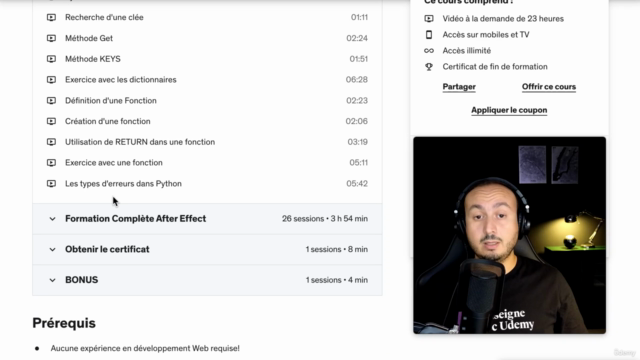Click video icon beside Définition d'une Fonction

click(51, 101)
